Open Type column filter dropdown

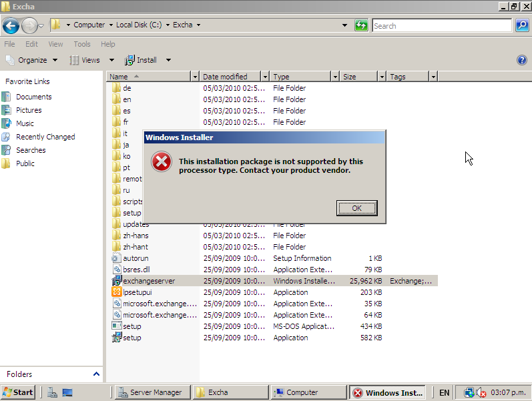(335, 77)
